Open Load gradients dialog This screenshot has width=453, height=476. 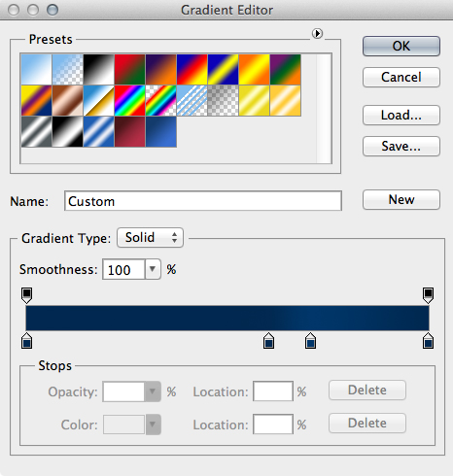401,115
